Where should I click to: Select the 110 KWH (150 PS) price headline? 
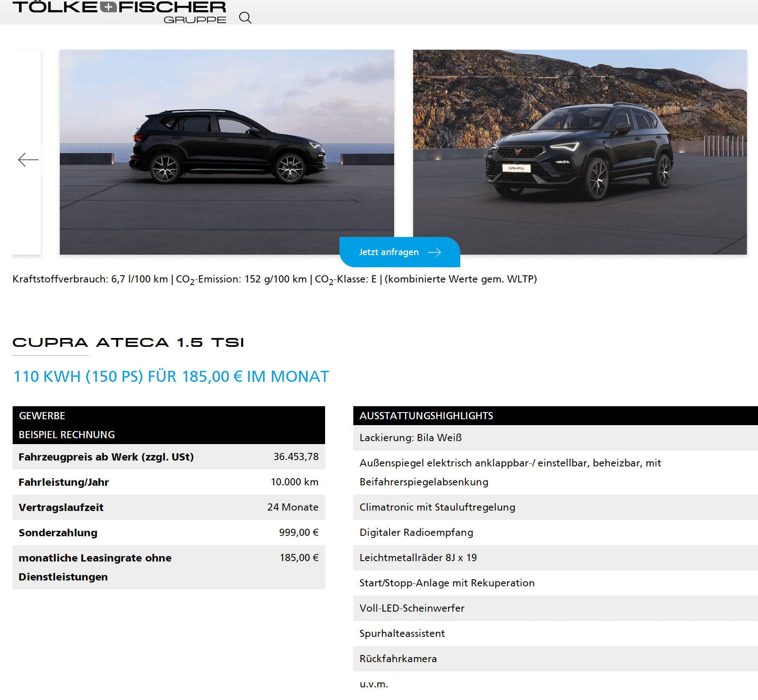pyautogui.click(x=171, y=376)
